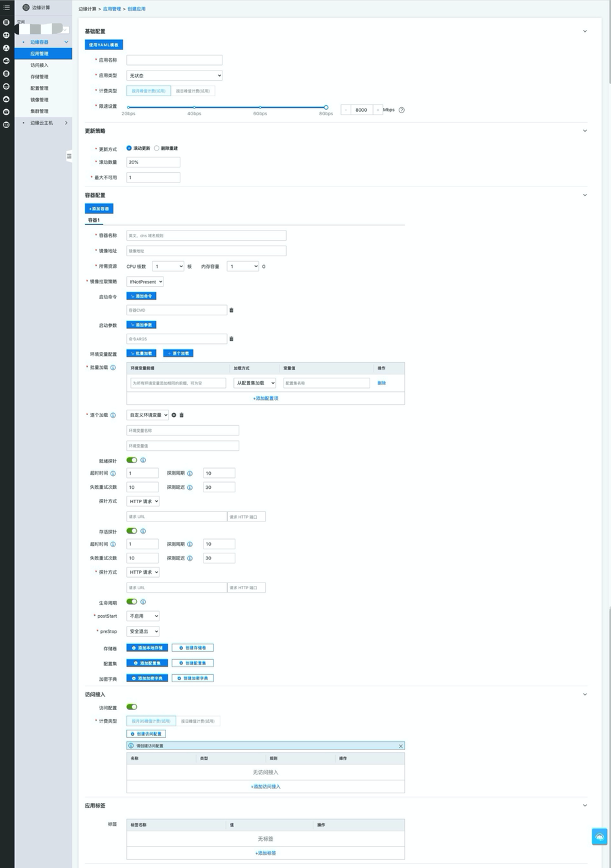Toggle the 就绪探针 switch

click(x=132, y=460)
